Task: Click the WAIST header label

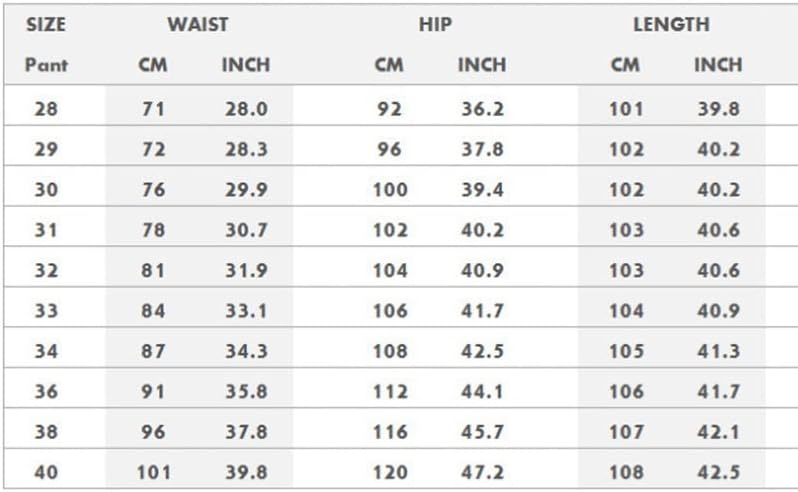Action: point(197,24)
